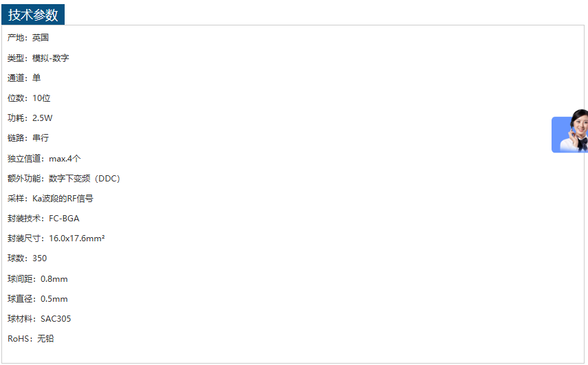Click the 球直径：0.5mm specification text

38,299
